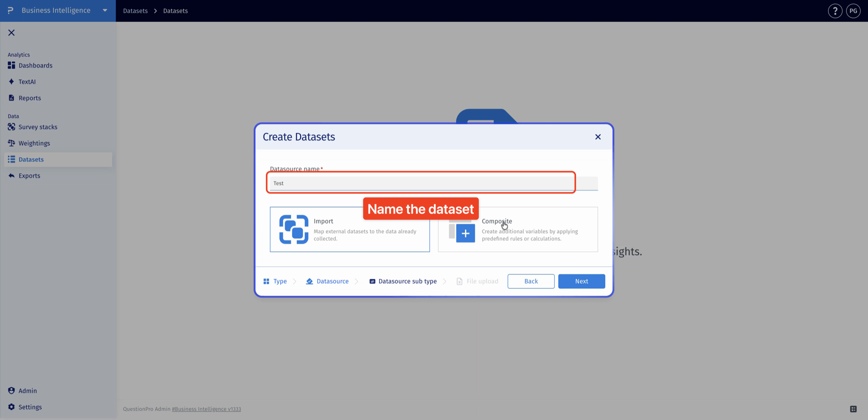This screenshot has width=868, height=420.
Task: Click the bottom-right grid widget icon
Action: click(x=853, y=409)
